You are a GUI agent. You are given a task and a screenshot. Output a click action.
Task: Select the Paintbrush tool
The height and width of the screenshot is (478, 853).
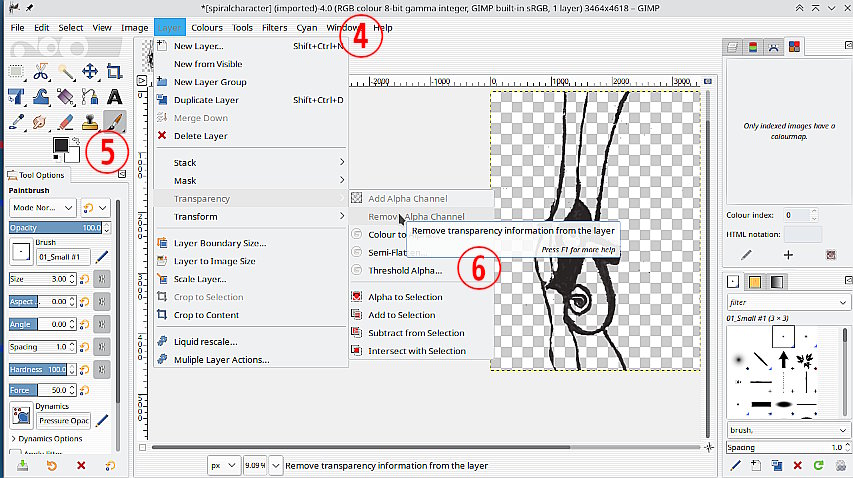point(114,122)
